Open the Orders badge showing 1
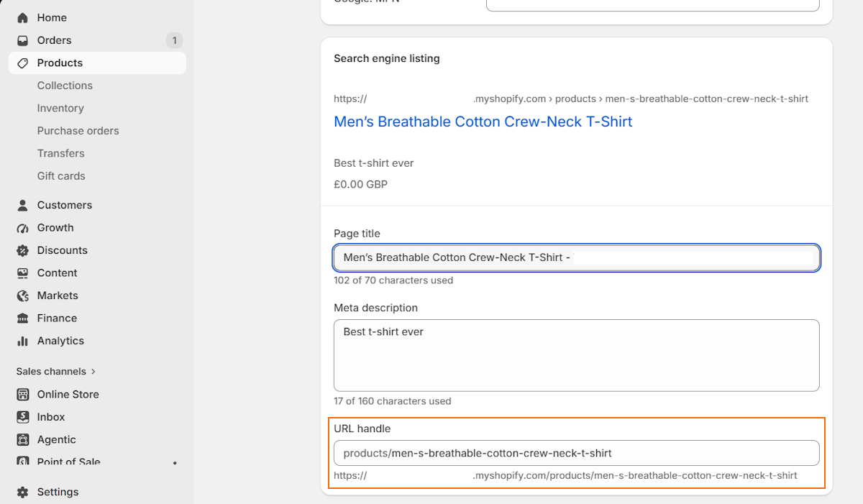This screenshot has height=504, width=863. tap(174, 40)
